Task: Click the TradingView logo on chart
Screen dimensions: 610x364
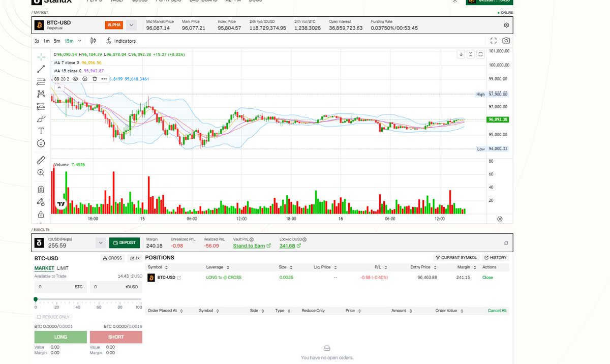Action: [61, 204]
